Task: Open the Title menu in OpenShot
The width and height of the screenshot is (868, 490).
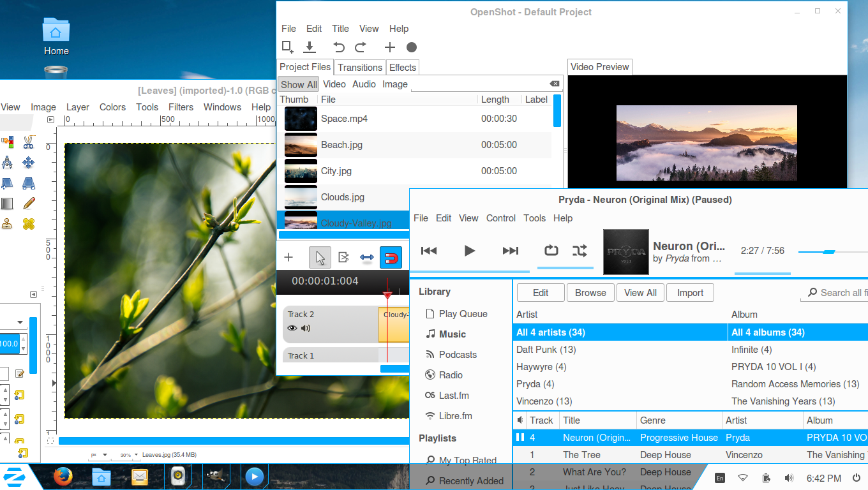Action: pyautogui.click(x=341, y=29)
